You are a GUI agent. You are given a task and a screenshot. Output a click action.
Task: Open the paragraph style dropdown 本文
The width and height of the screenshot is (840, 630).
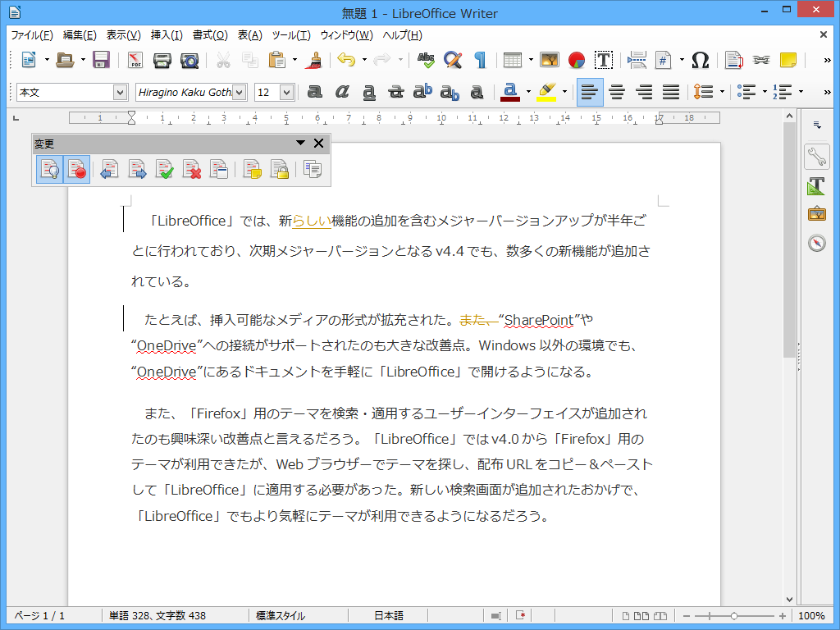[x=120, y=92]
